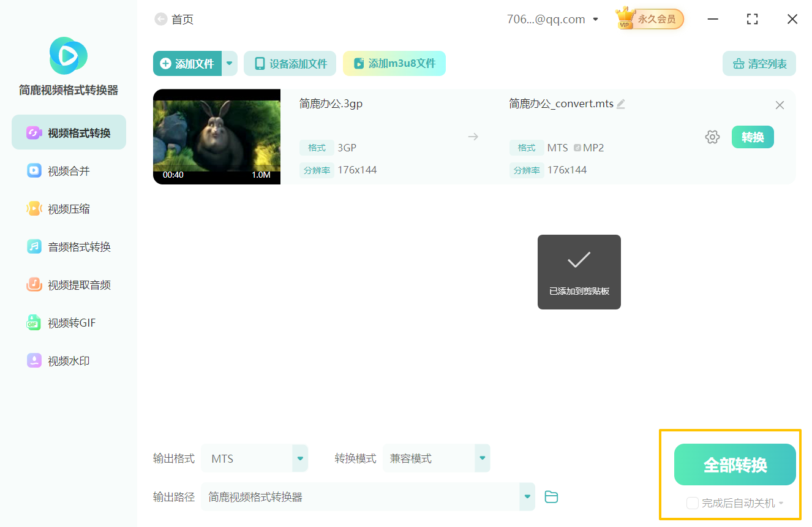
Task: Click the 全部转换 convert-all button
Action: coord(734,464)
